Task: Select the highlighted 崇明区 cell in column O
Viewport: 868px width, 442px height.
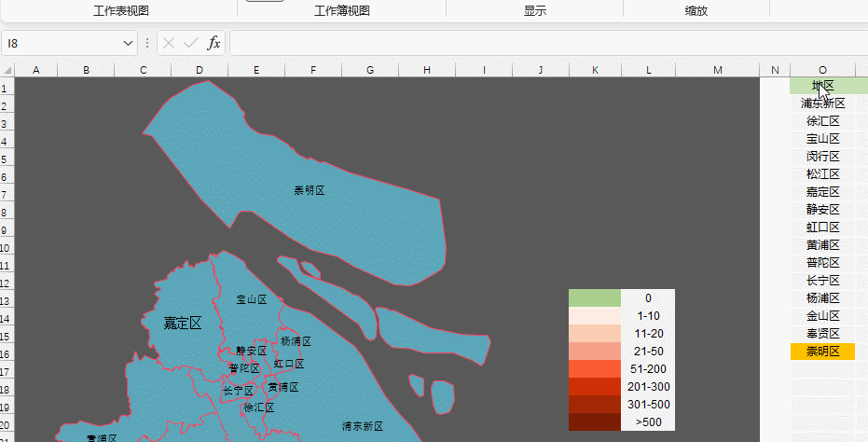Action: pyautogui.click(x=822, y=352)
